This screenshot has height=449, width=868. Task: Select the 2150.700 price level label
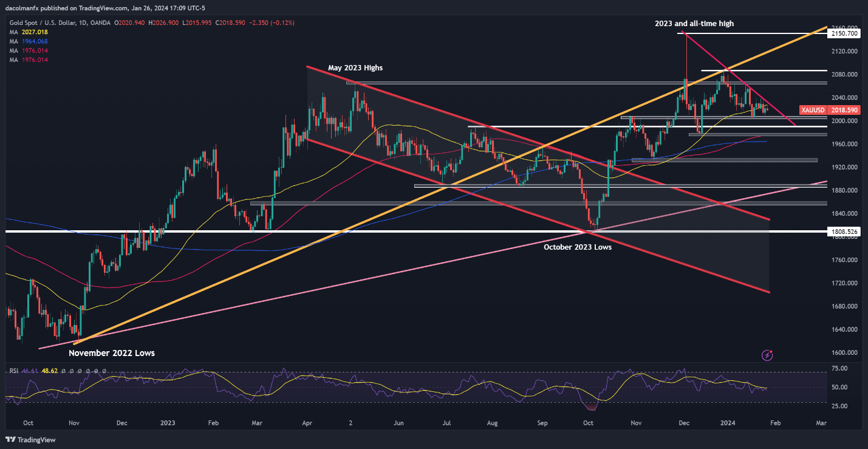pos(845,33)
